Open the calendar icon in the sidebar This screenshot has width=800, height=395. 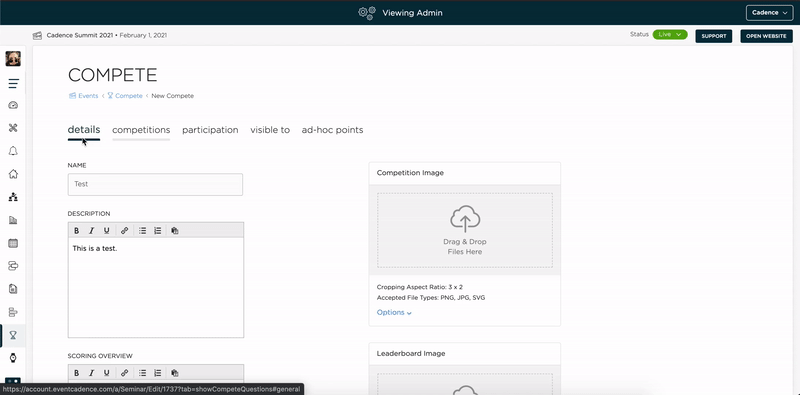click(13, 243)
